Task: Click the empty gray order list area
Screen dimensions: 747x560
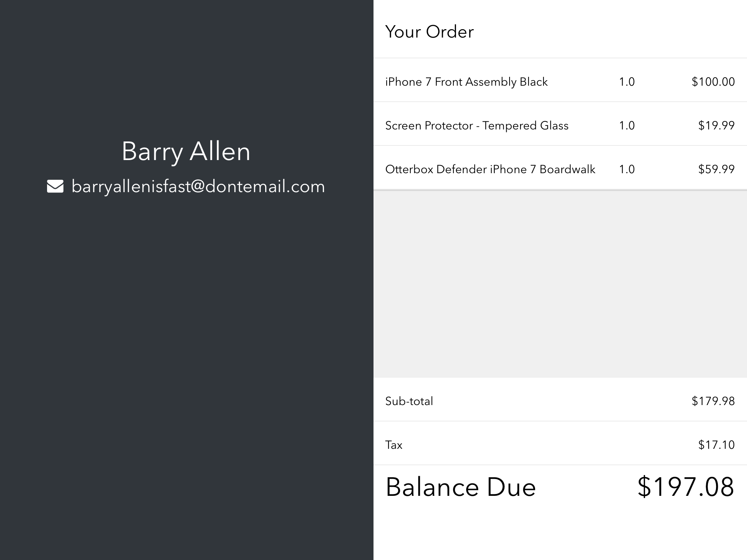Action: (560, 284)
